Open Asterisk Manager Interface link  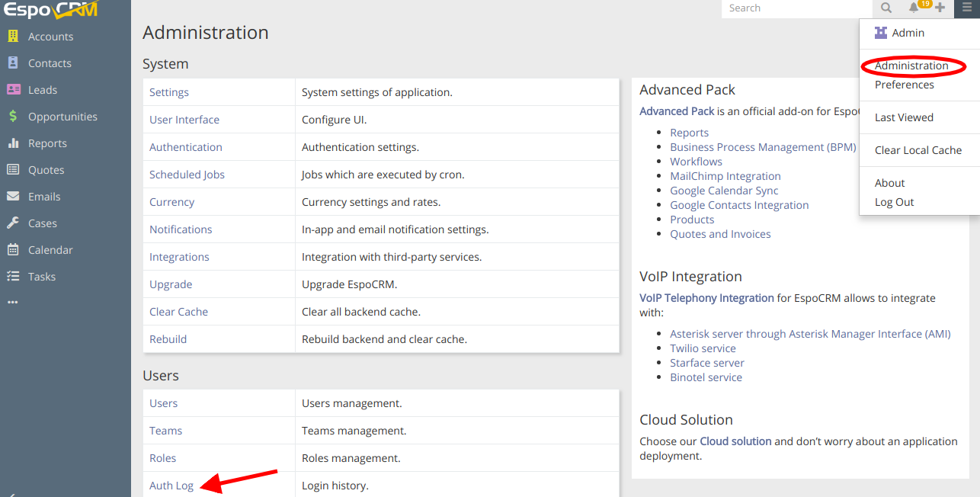[x=810, y=334]
